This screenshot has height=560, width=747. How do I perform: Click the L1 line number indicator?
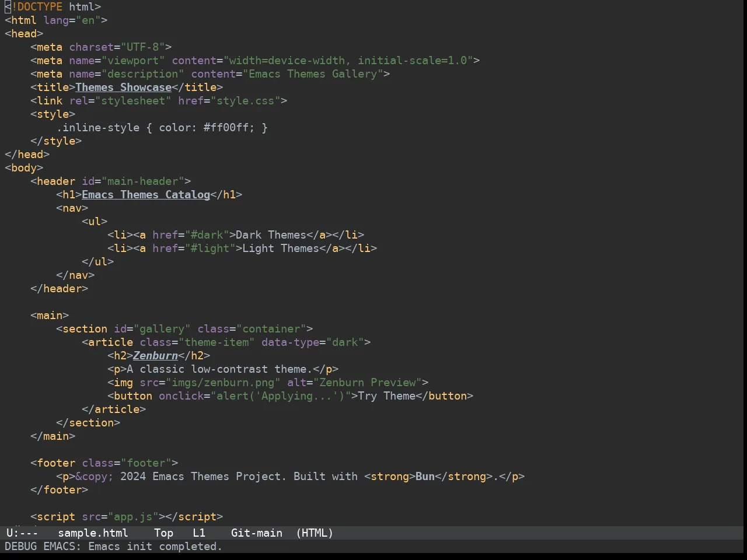pos(199,533)
